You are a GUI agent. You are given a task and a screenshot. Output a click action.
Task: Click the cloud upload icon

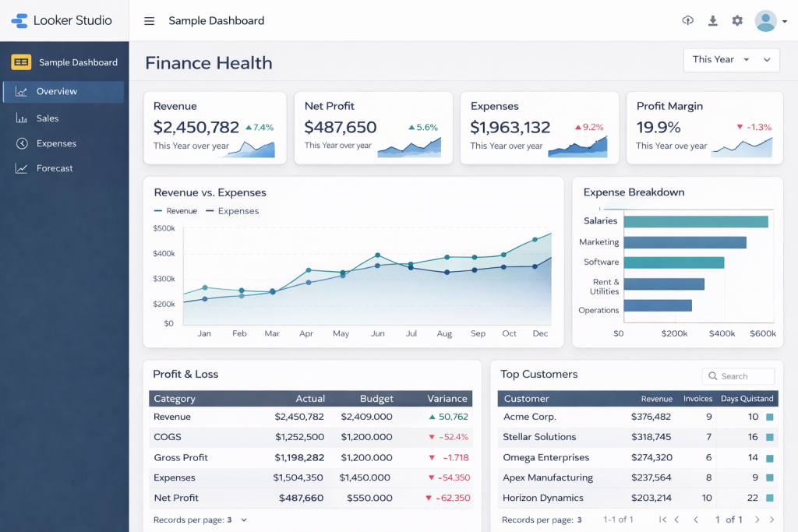coord(687,21)
